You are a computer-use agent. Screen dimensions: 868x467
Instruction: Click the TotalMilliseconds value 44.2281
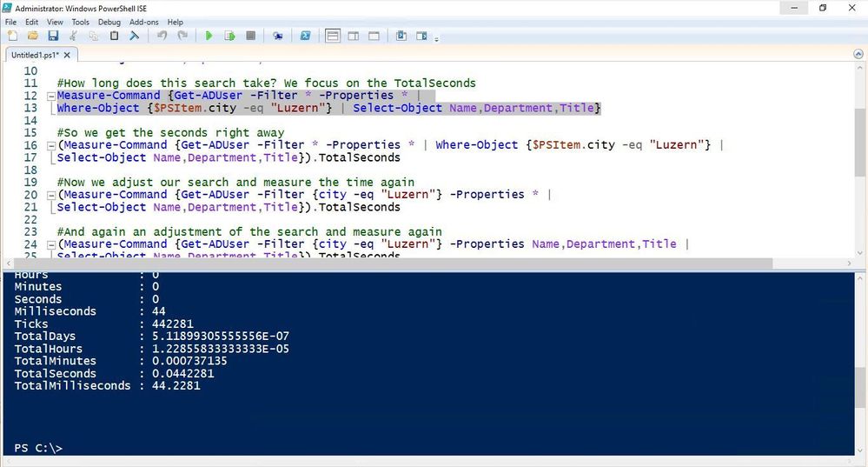pyautogui.click(x=176, y=385)
